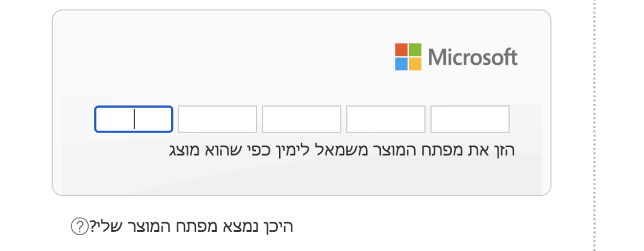This screenshot has height=251, width=644.
Task: Click the dotted vertical divider line
Action: 595,124
